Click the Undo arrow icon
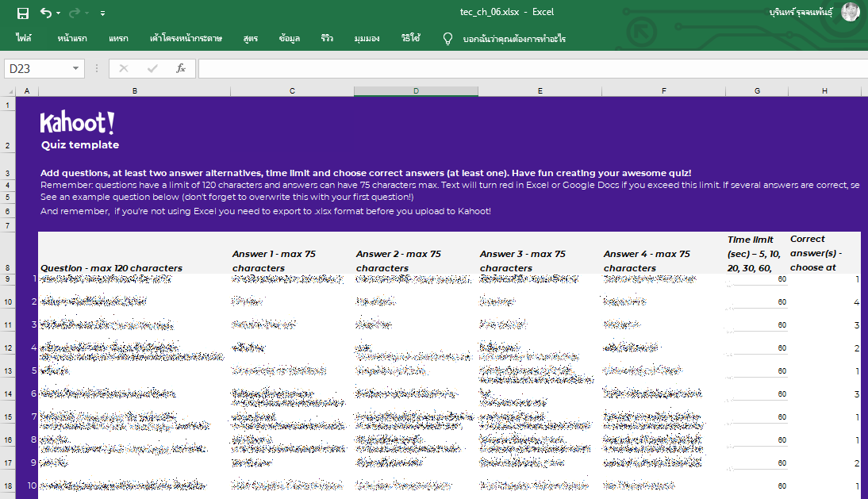Screen dimensions: 868x499 point(46,13)
